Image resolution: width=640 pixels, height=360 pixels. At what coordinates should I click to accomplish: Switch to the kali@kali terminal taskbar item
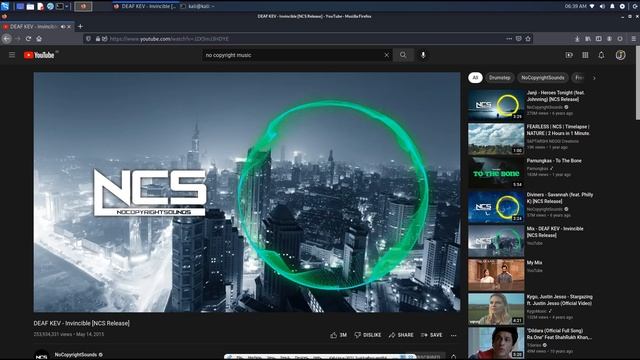pyautogui.click(x=198, y=7)
